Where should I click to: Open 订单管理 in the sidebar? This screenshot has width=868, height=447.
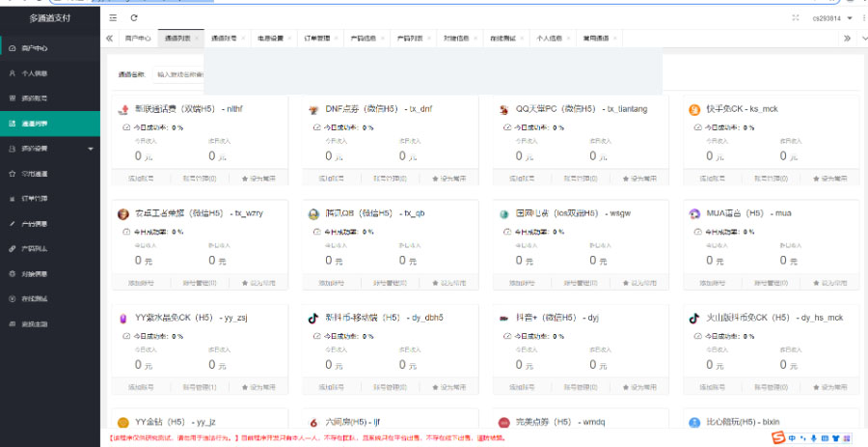(50, 198)
